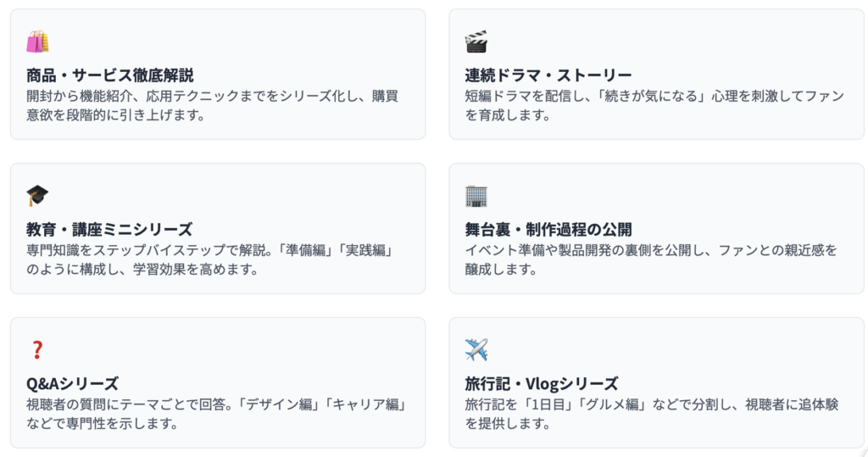Click description starting with 旅行記を「1日目」
Screen dimensions: 868x457
tap(651, 404)
